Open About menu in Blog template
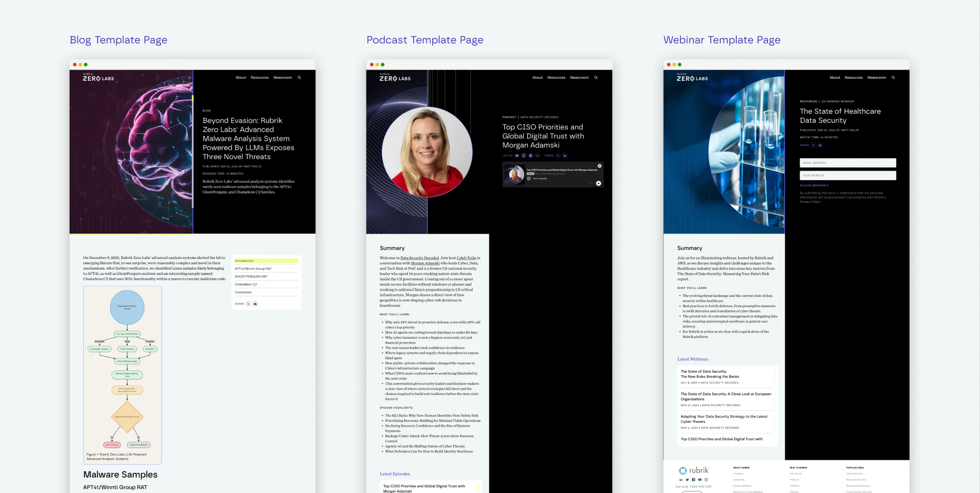 pos(240,77)
